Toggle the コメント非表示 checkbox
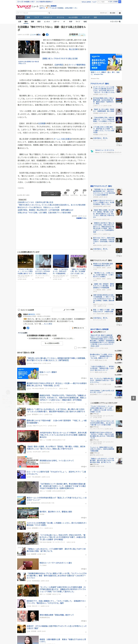The image size is (138, 644). point(75,348)
